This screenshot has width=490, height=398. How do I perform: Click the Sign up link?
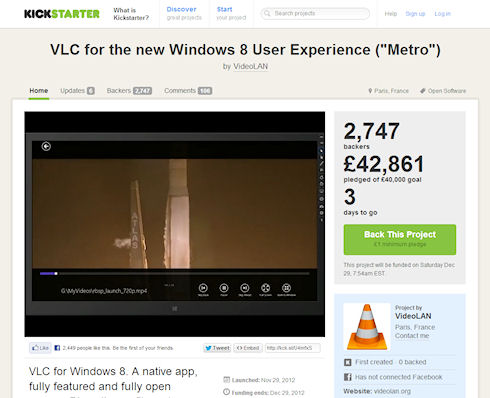[x=415, y=14]
